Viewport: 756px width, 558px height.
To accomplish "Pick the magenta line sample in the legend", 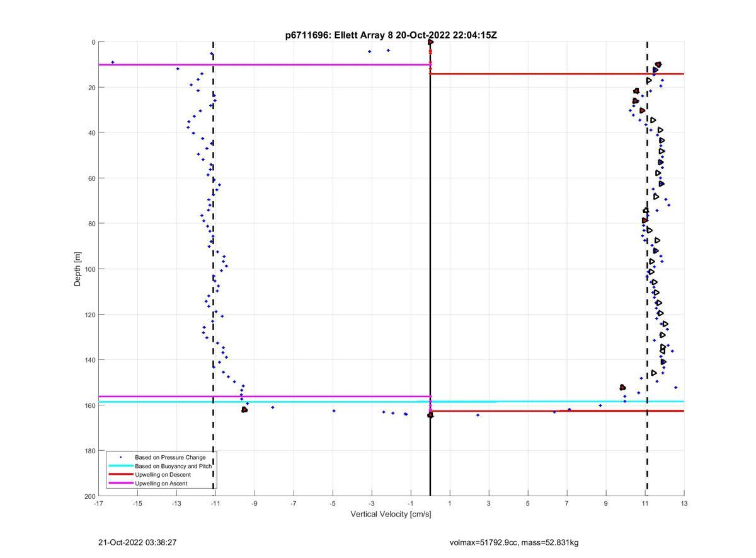I will pos(120,484).
